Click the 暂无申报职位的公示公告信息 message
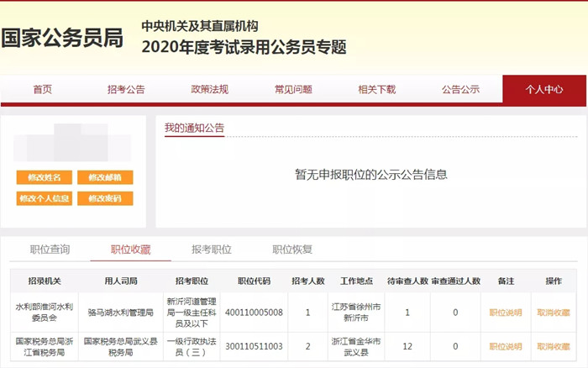This screenshot has width=588, height=368. pos(371,175)
